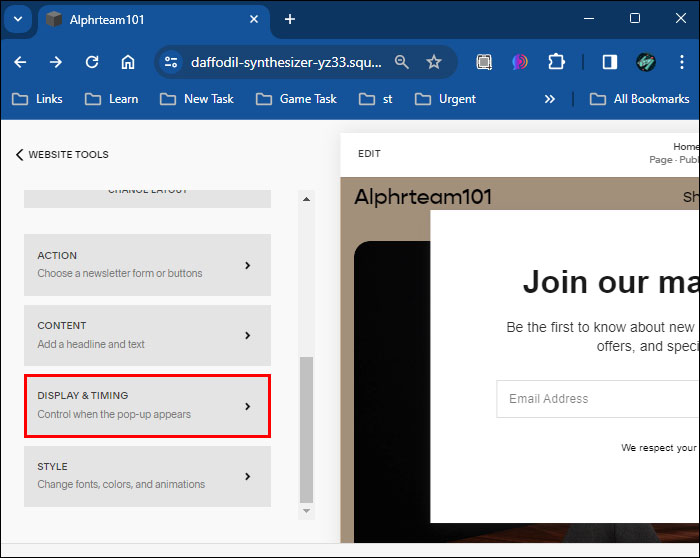Open the colorful swirl extension icon
The width and height of the screenshot is (700, 558).
pyautogui.click(x=520, y=62)
